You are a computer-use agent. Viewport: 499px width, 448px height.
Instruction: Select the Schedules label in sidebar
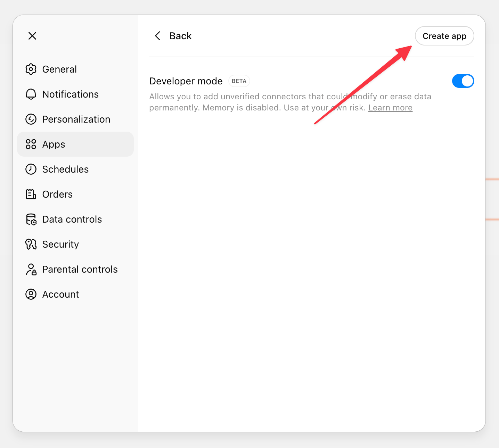(x=65, y=169)
